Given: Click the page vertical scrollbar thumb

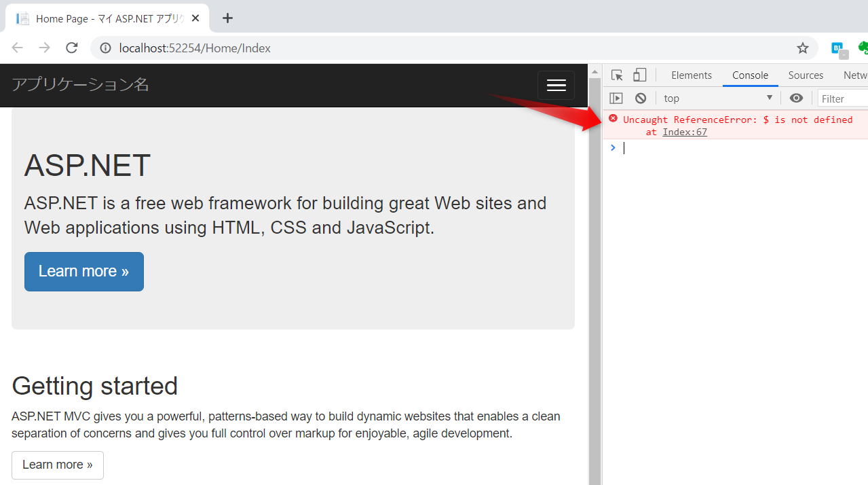Looking at the screenshot, I should pos(595,281).
